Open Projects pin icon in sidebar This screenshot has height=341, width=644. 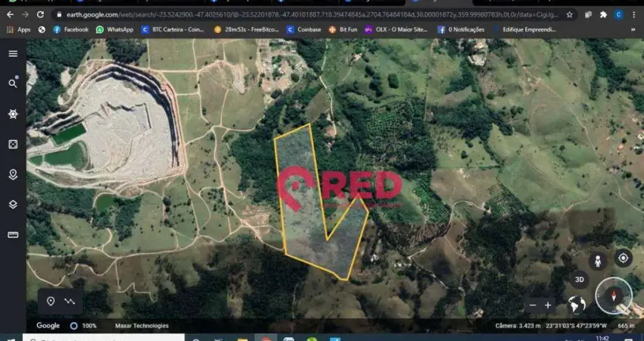[x=13, y=174]
